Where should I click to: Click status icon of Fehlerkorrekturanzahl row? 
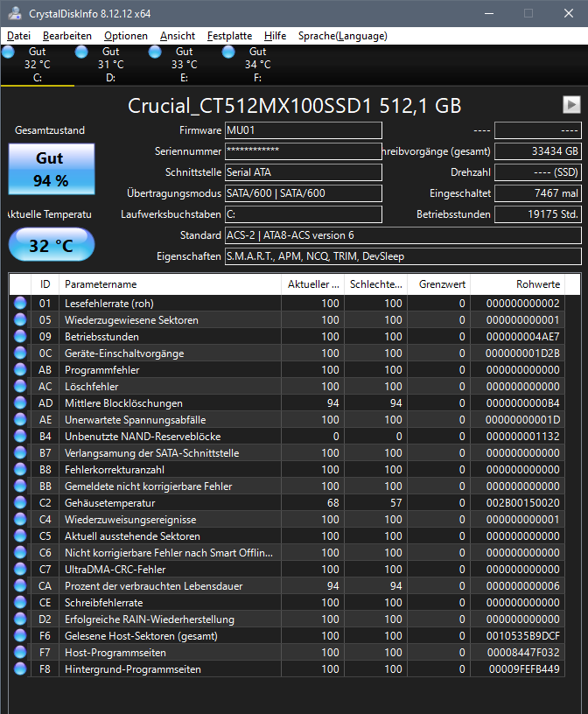coord(20,470)
